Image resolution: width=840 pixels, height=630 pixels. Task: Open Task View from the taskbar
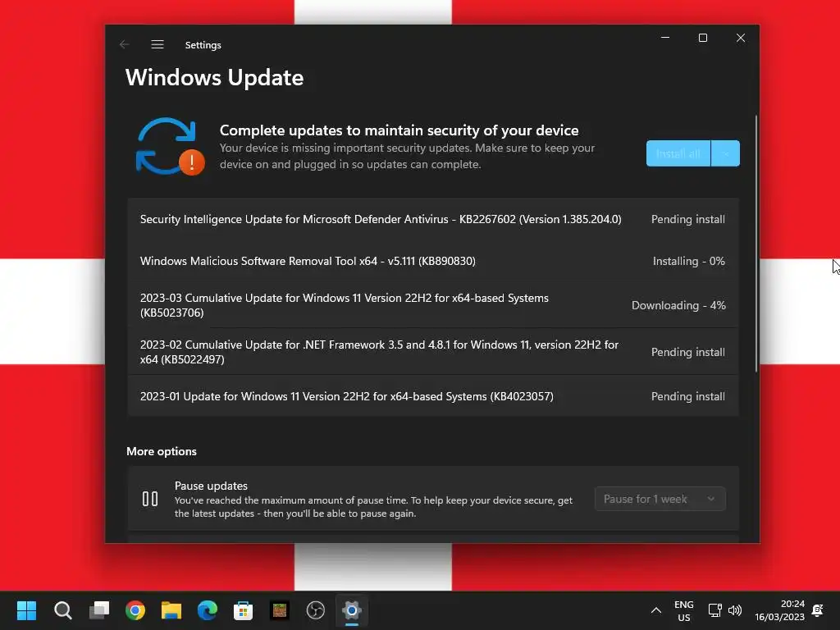(99, 610)
